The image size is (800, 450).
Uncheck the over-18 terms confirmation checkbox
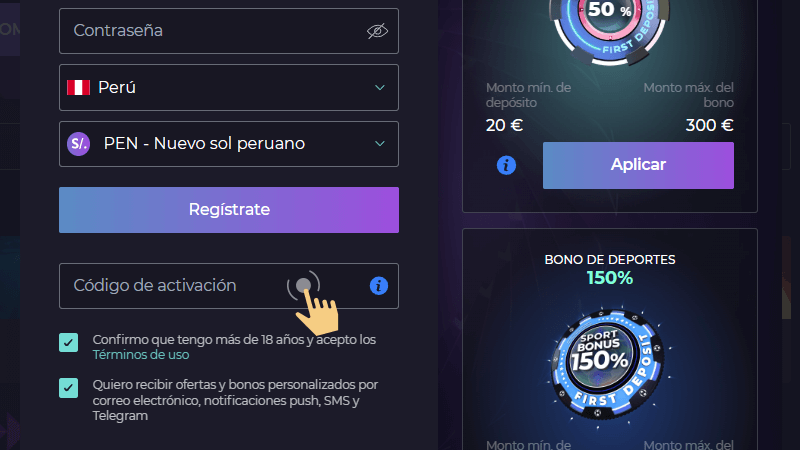(68, 342)
